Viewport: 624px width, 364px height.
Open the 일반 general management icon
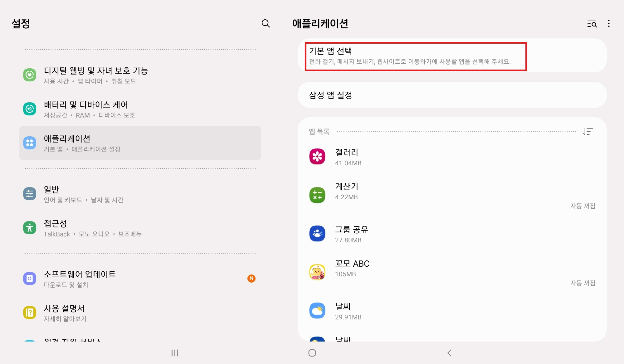30,194
